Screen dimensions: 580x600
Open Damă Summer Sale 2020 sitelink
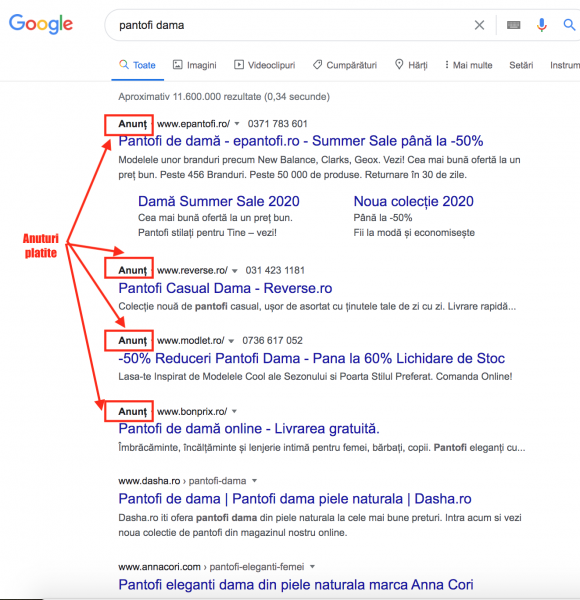click(x=218, y=201)
